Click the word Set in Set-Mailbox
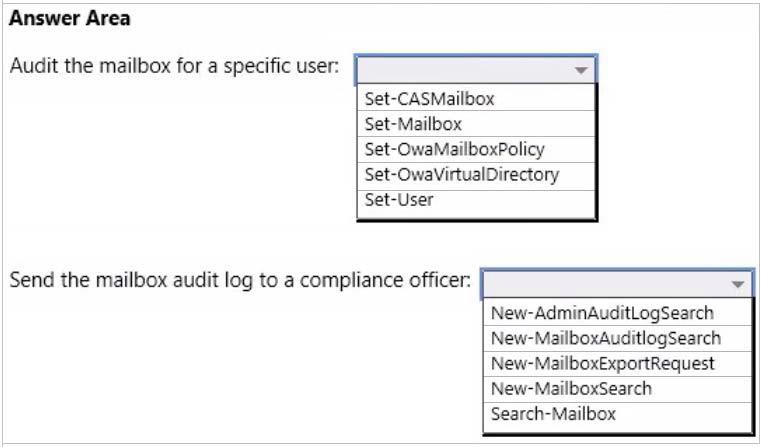The image size is (761, 447). [x=378, y=124]
